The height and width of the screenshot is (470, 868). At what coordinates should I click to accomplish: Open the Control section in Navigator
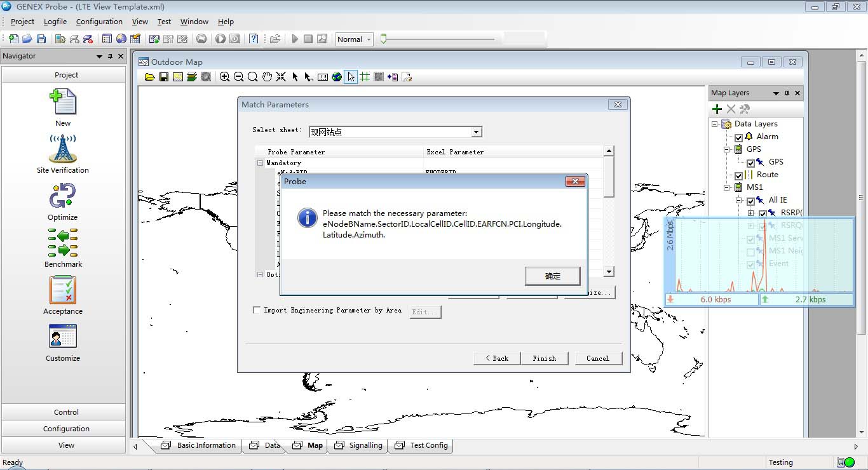pos(66,412)
